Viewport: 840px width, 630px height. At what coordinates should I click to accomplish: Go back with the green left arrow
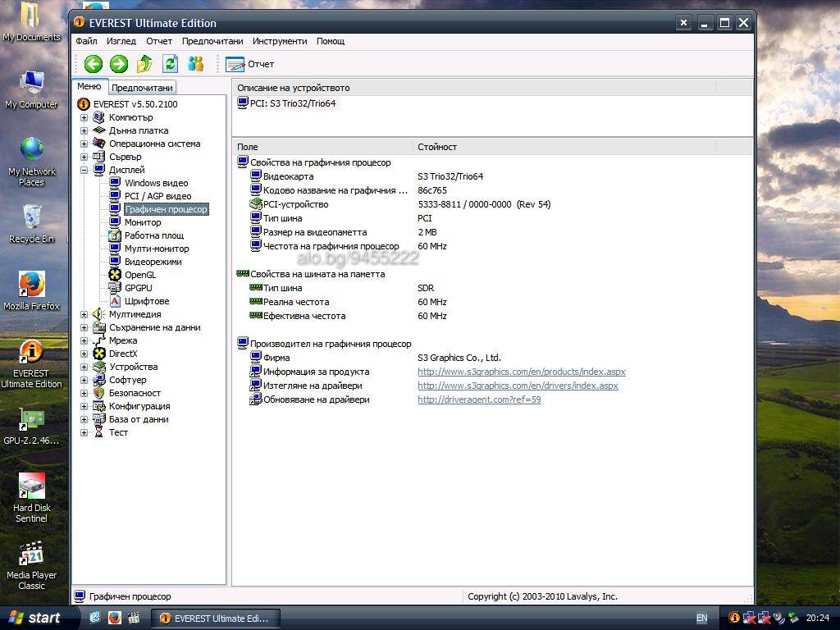point(94,64)
